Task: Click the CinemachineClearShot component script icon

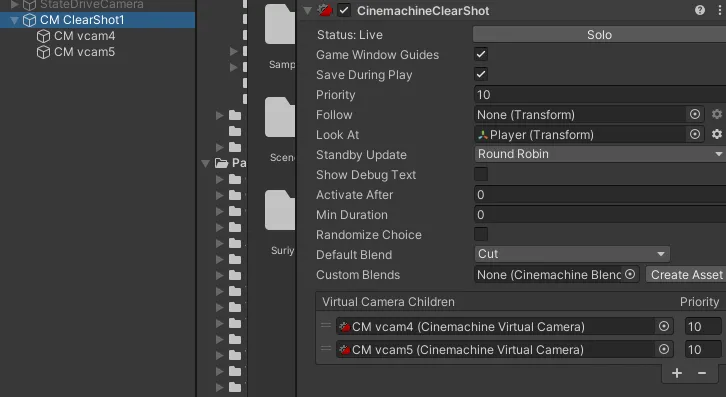Action: coord(325,10)
